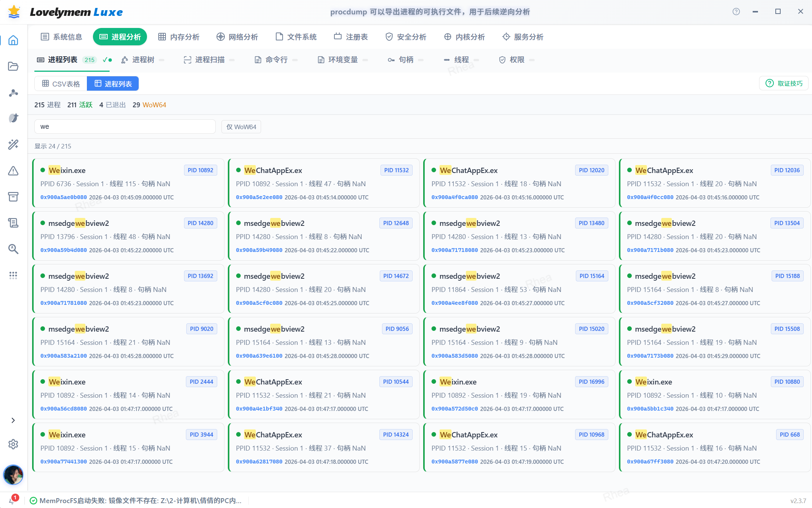Click the PID 9020 badge
This screenshot has height=508, width=812.
pos(202,329)
